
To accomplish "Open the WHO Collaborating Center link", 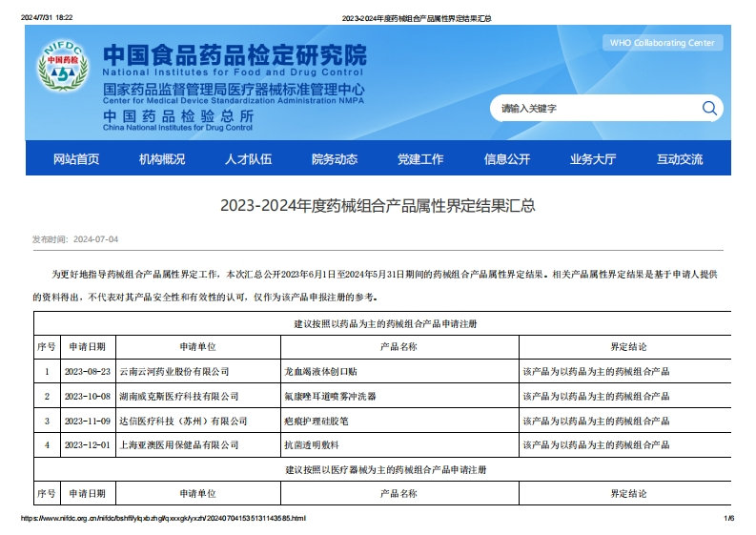I will [x=661, y=43].
